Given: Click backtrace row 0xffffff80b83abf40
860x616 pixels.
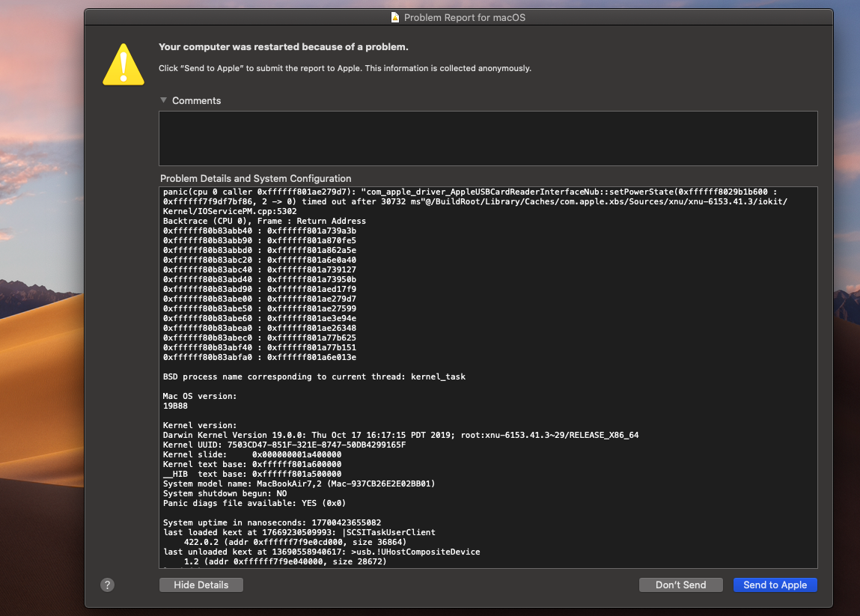Looking at the screenshot, I should pyautogui.click(x=260, y=348).
